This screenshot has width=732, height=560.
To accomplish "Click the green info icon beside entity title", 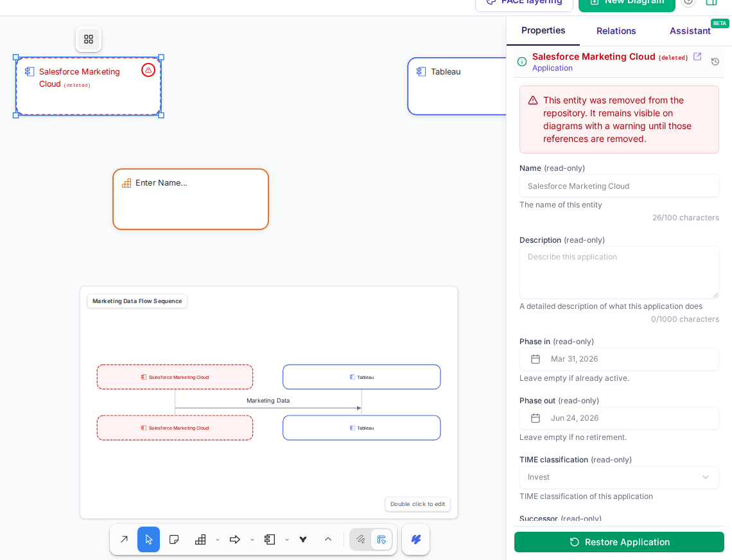I will point(523,62).
